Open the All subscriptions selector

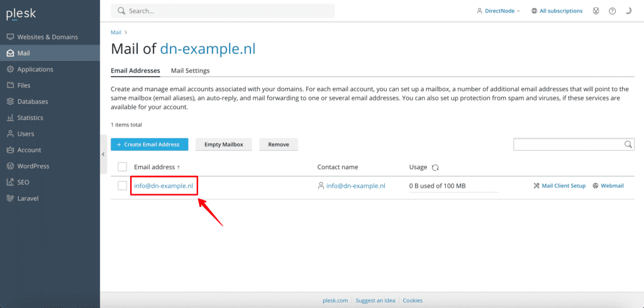[557, 11]
